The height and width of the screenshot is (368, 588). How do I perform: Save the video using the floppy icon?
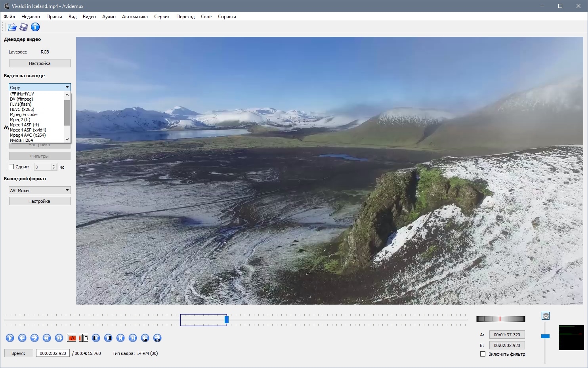tap(24, 27)
